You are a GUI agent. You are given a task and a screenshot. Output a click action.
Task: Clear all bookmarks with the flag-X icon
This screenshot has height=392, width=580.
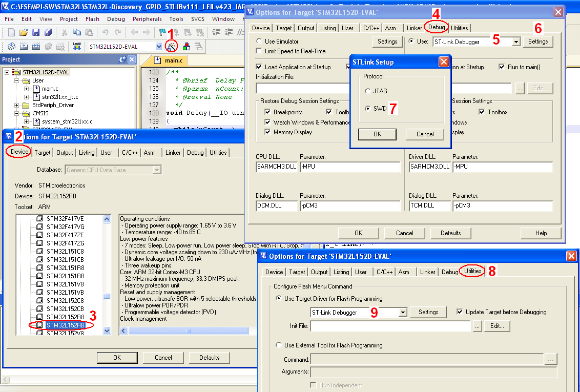click(200, 32)
